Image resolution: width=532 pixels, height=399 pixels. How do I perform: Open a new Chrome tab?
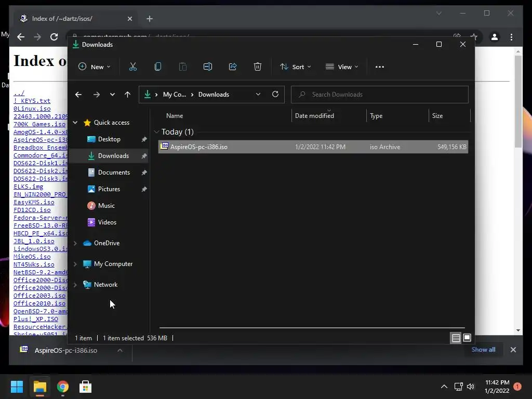[150, 19]
